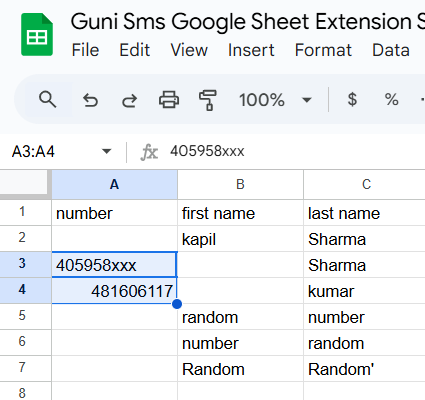Click empty cell A2
425x400 pixels.
[x=114, y=239]
